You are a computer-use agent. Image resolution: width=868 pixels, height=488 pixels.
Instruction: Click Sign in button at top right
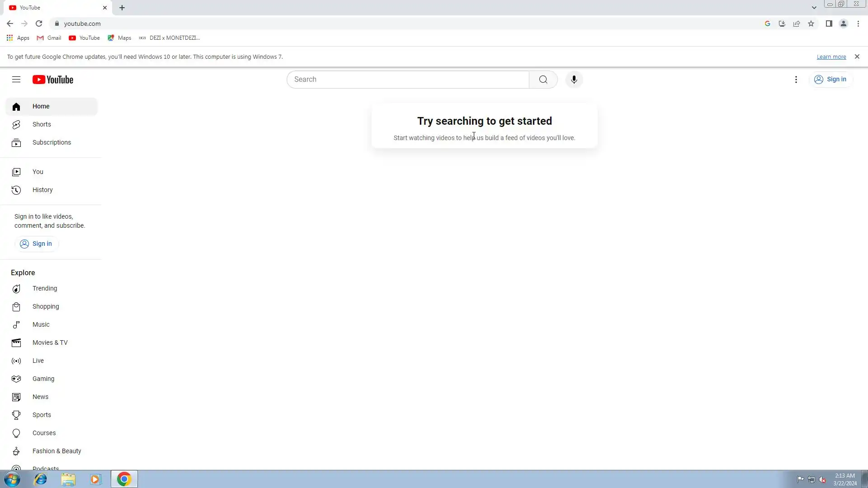(830, 80)
